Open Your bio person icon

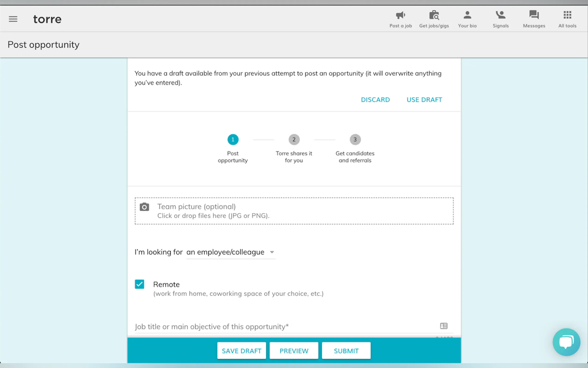coord(467,15)
